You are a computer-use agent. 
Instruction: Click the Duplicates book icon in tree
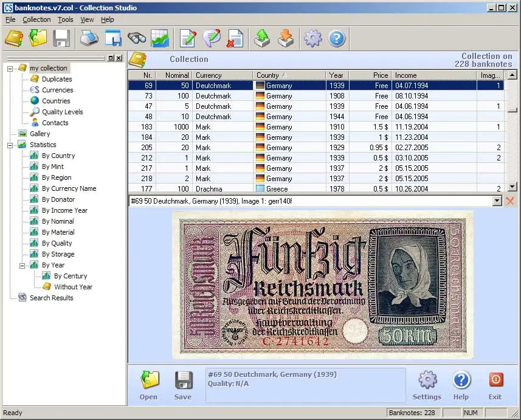(35, 79)
